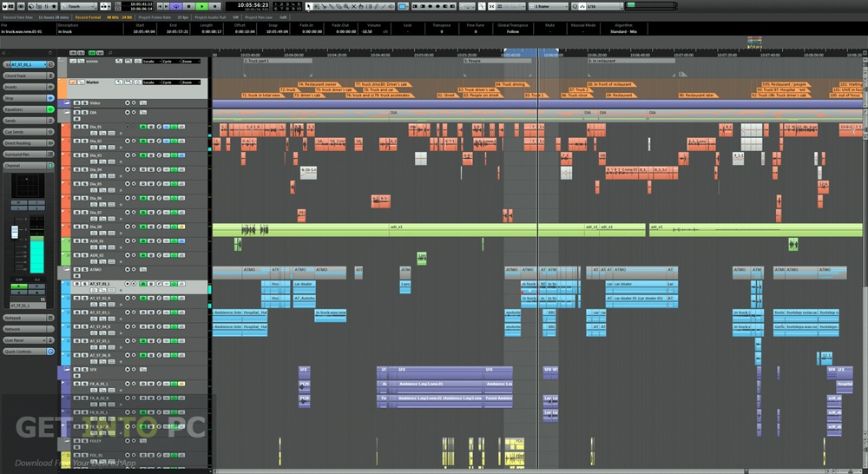The image size is (868, 474).
Task: Click the Quantize apply Q icon
Action: (575, 6)
